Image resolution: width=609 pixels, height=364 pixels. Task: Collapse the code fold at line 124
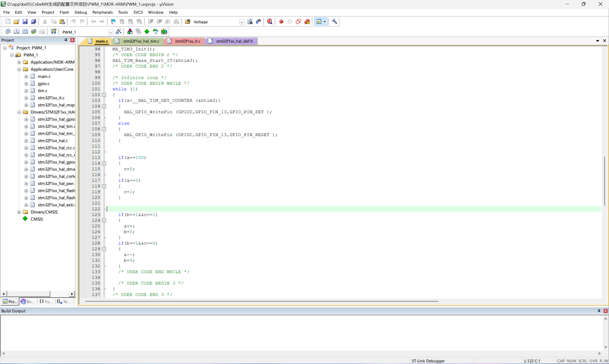click(104, 220)
